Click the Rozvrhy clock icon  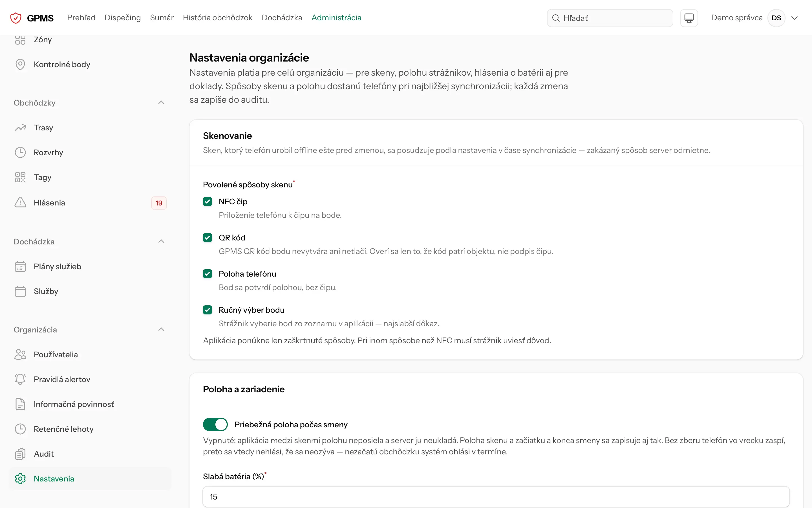[x=20, y=152]
